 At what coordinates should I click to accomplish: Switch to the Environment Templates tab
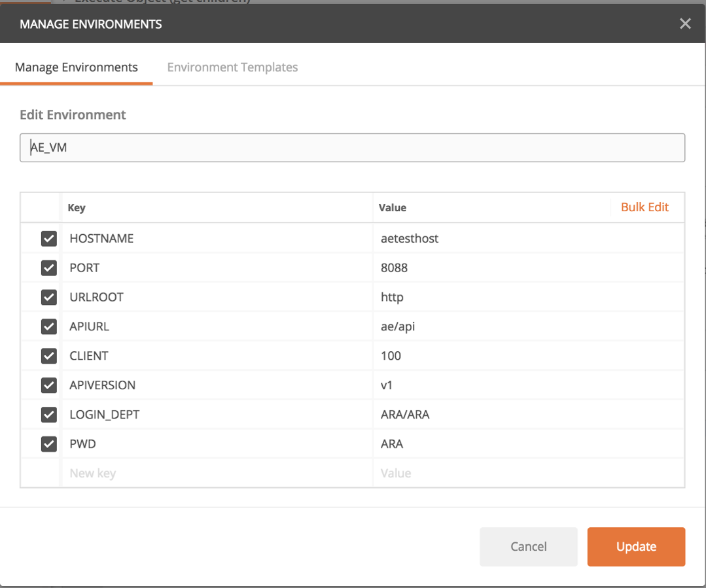click(232, 67)
